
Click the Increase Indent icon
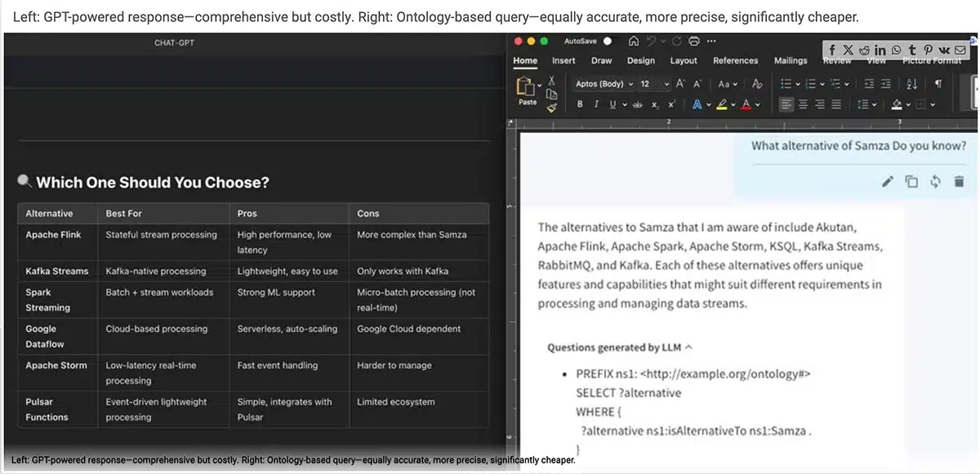(885, 83)
